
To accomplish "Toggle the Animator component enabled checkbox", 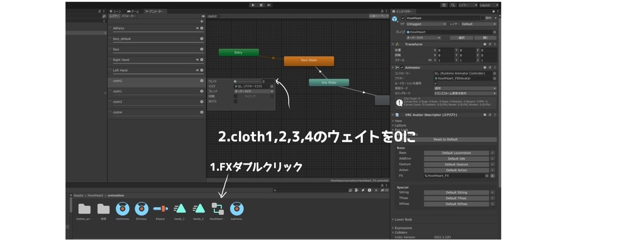I will [x=402, y=67].
